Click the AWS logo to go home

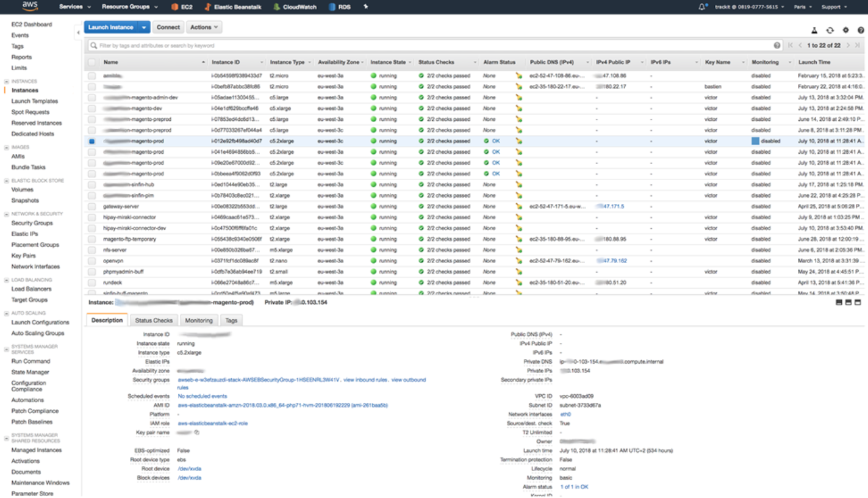click(30, 7)
